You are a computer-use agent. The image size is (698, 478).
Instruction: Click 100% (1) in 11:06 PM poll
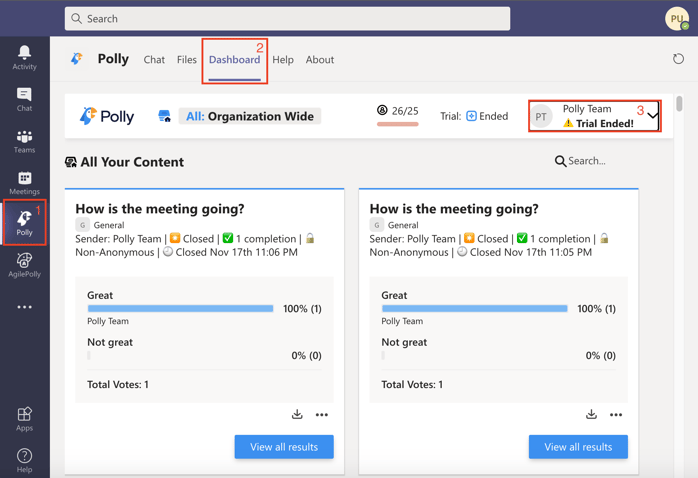[302, 308]
